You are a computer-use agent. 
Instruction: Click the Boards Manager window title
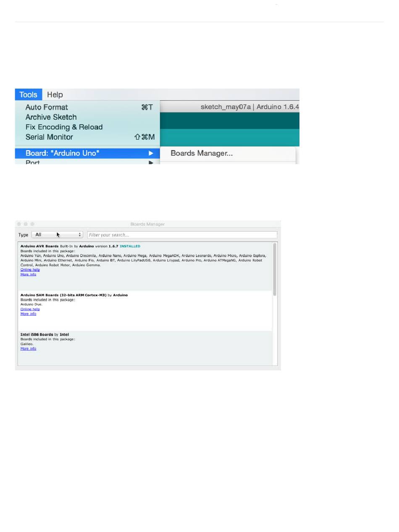pyautogui.click(x=147, y=224)
